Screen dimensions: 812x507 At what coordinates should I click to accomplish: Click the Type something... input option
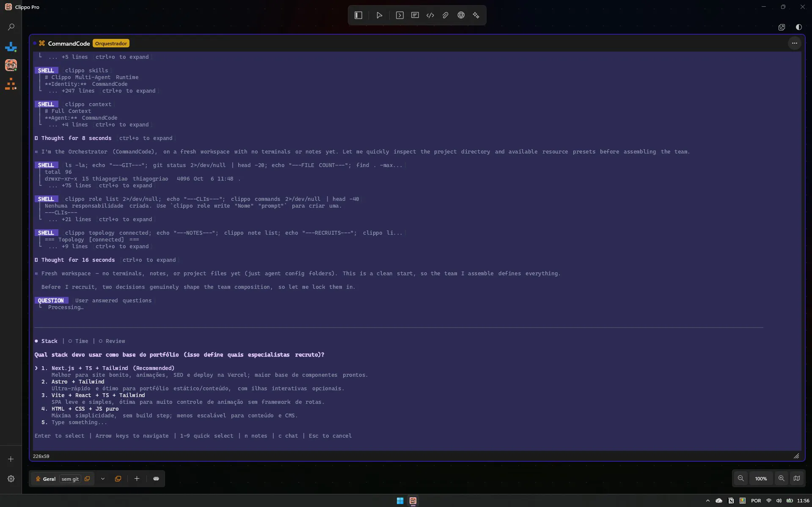pyautogui.click(x=79, y=422)
